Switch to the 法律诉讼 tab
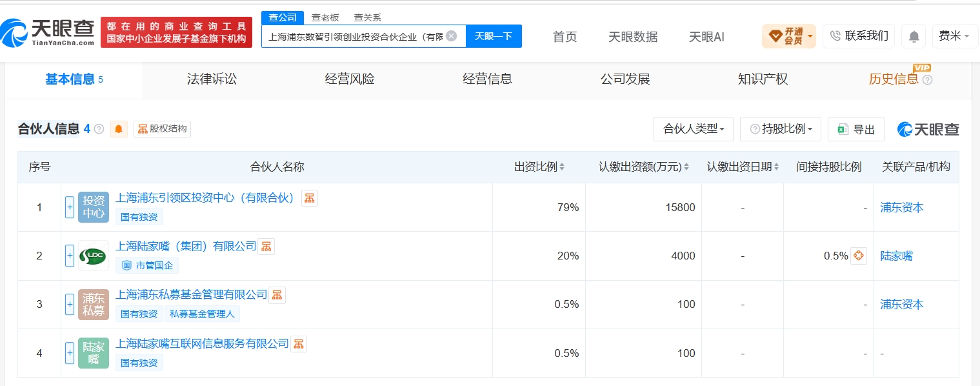Screen dimensions: 980x386 [212, 79]
